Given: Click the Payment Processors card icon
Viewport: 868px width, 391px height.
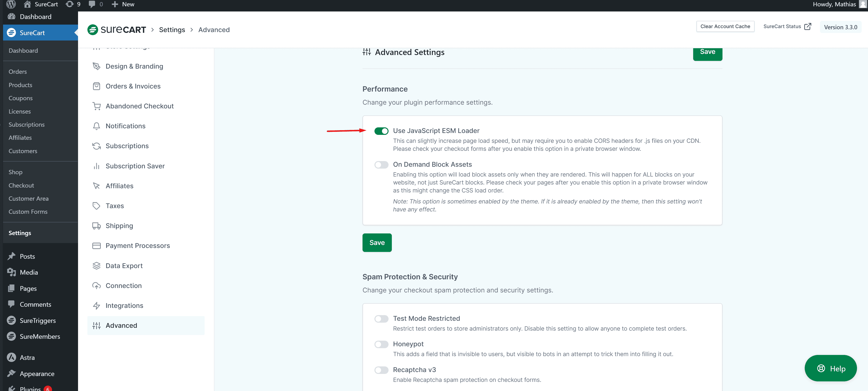Looking at the screenshot, I should point(96,246).
